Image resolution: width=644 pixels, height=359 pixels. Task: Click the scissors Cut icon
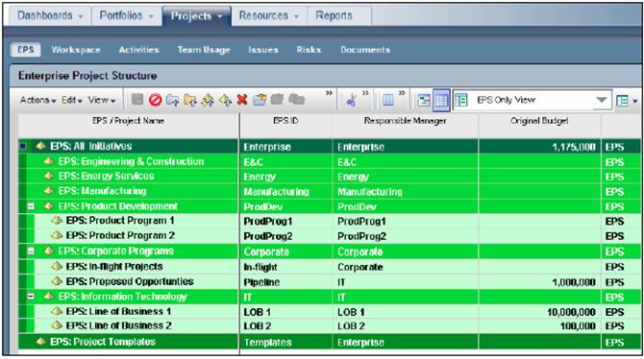(x=352, y=100)
